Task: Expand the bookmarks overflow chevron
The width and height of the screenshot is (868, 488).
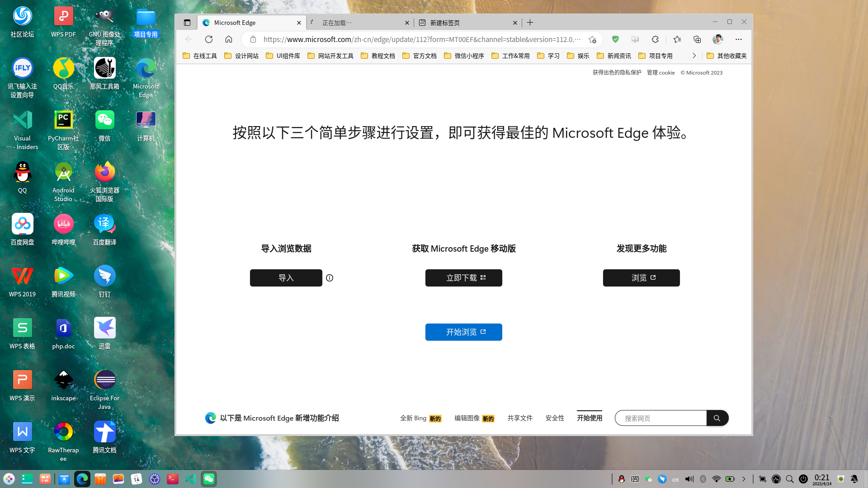Action: 694,56
